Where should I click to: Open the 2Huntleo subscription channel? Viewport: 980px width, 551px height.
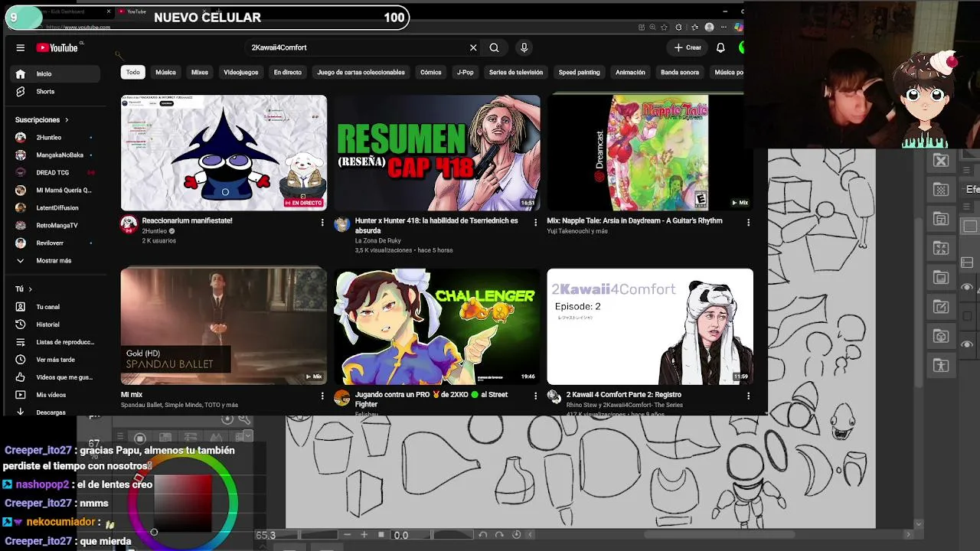point(55,138)
